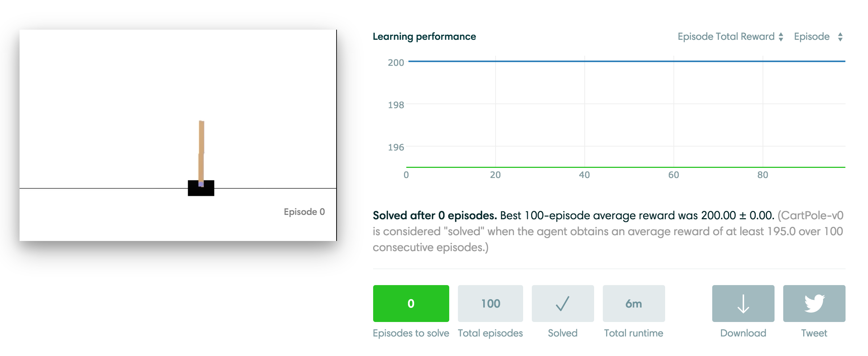Click the black cart in the animation
Viewport: 868px width, 356px height.
pyautogui.click(x=201, y=189)
